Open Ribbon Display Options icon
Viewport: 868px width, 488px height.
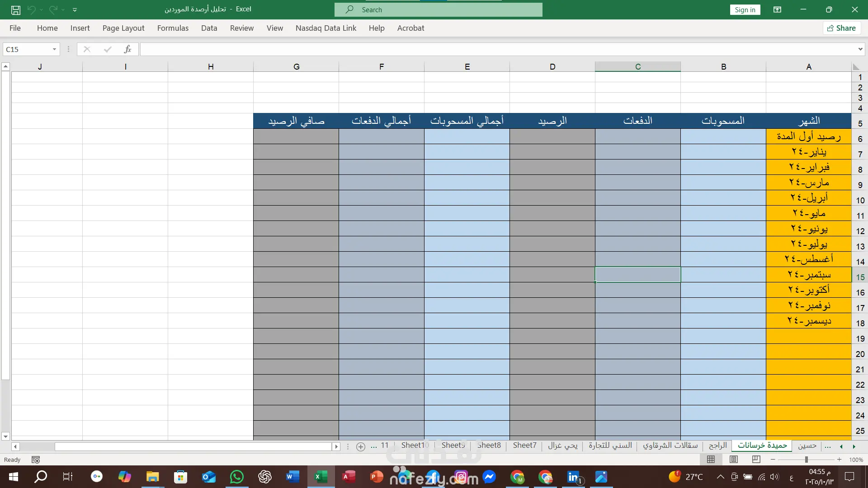click(x=777, y=9)
